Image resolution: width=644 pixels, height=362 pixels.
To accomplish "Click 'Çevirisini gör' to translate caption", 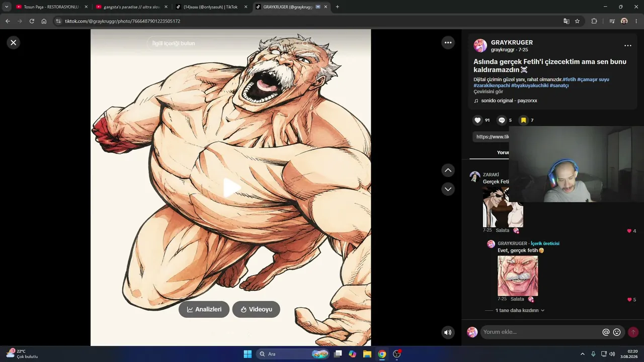I will [488, 92].
